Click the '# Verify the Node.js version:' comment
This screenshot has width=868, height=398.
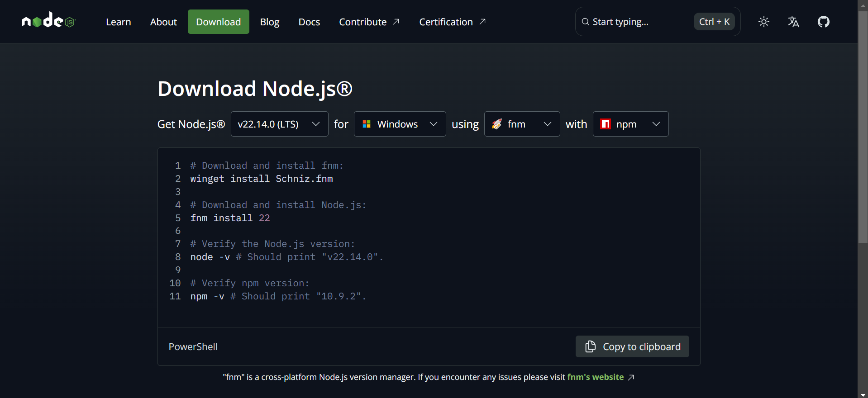(x=273, y=244)
